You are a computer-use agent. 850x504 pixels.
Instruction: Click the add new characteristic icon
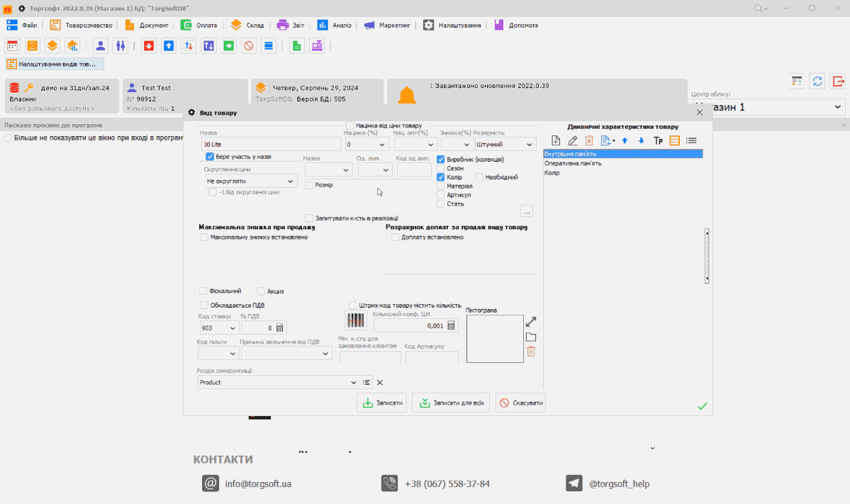point(556,141)
